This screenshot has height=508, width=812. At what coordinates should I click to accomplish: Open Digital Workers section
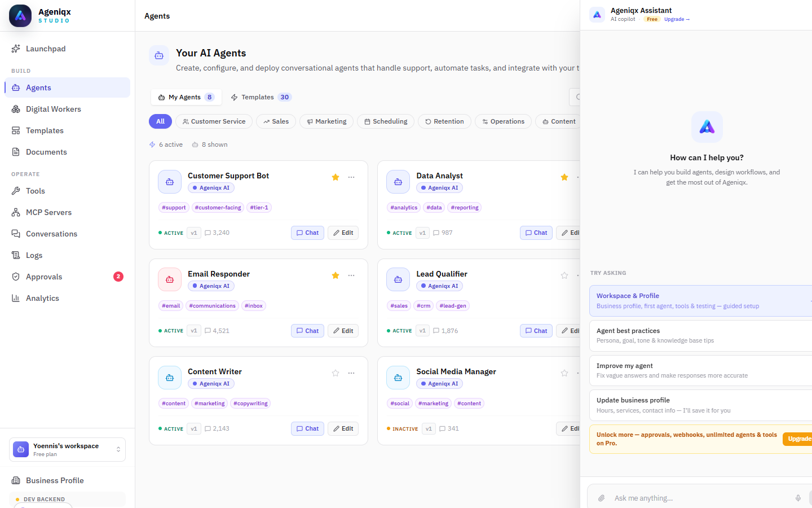point(68,109)
